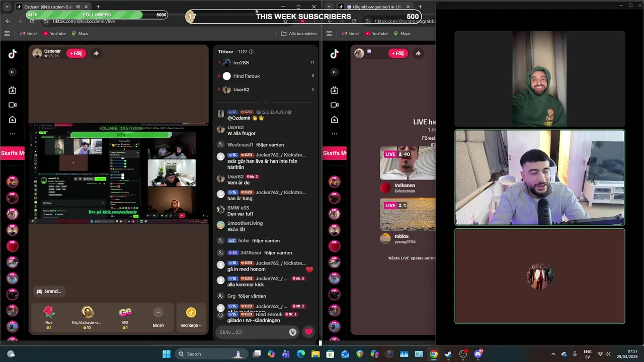The image size is (644, 362).
Task: Reload the page in the left browser
Action: (32, 21)
